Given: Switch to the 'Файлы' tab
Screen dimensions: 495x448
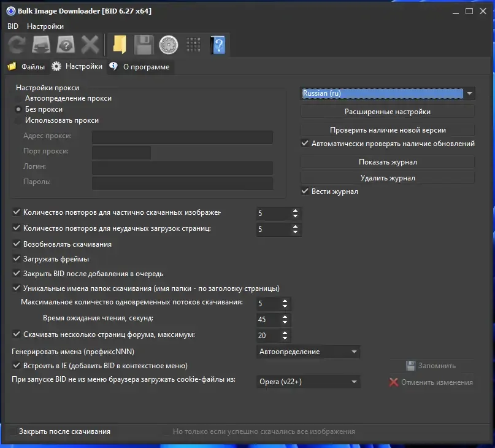Looking at the screenshot, I should tap(26, 67).
